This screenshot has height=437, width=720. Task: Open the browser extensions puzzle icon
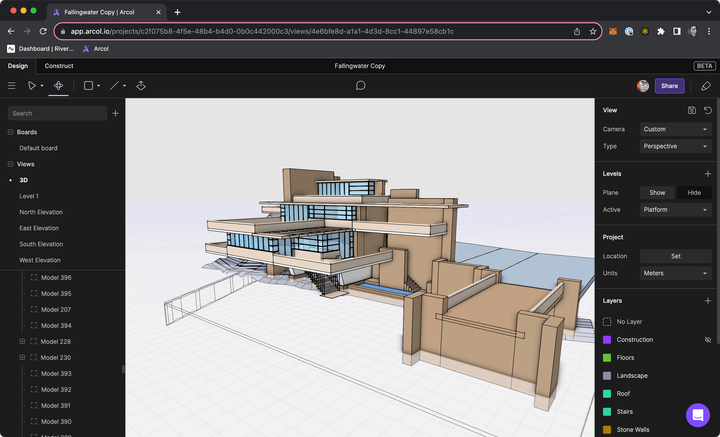click(661, 31)
